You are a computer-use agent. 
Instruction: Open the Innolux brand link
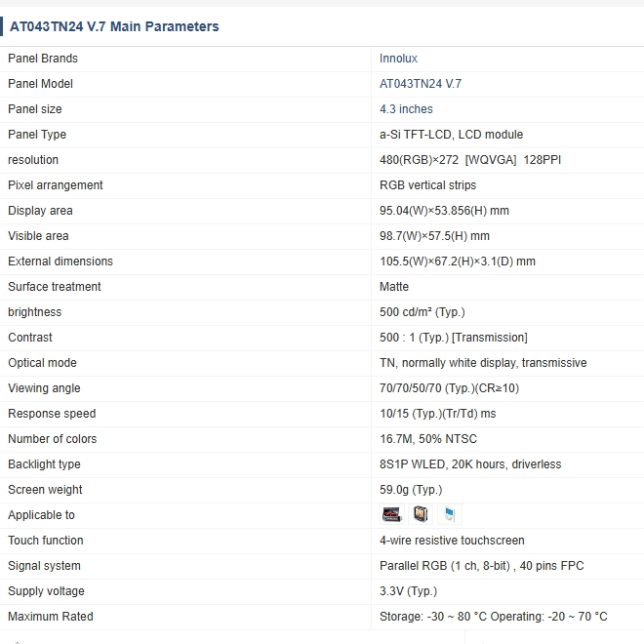398,59
